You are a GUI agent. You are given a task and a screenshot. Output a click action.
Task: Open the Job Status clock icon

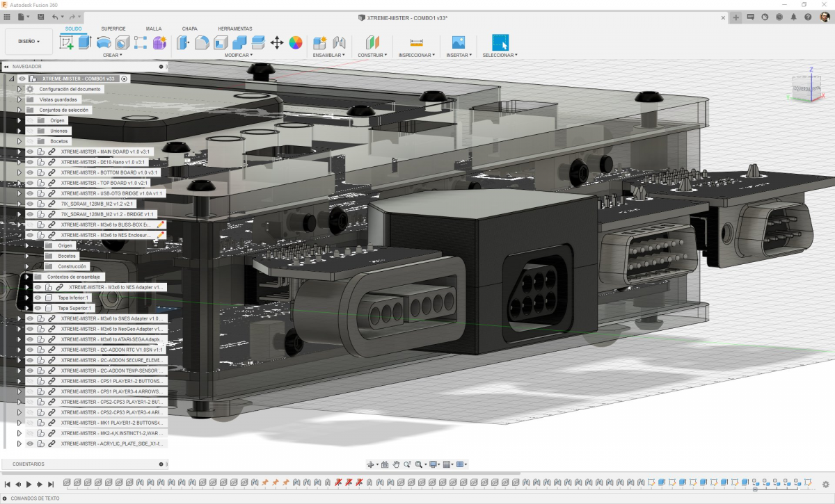tap(780, 17)
